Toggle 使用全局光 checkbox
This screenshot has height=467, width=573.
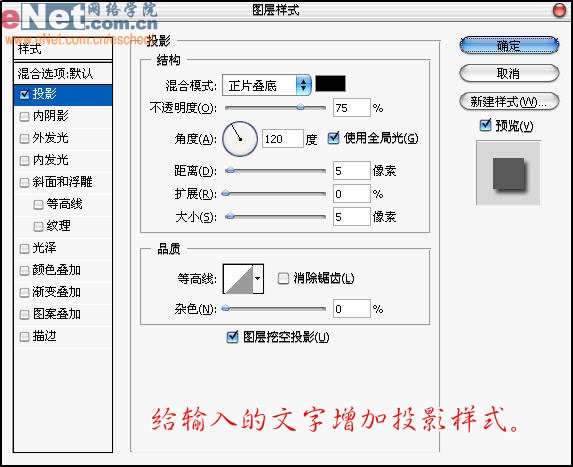(x=333, y=138)
